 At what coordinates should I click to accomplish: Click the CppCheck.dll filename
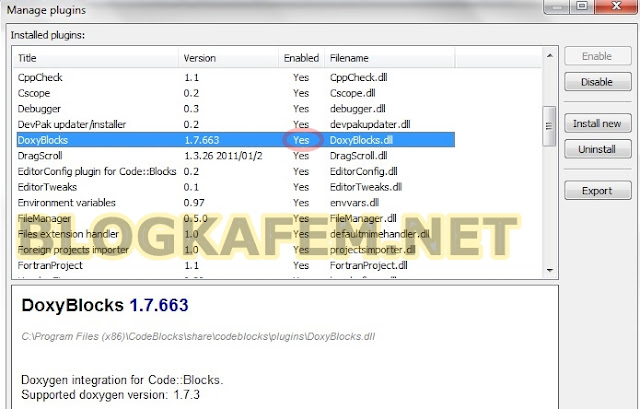(x=358, y=78)
